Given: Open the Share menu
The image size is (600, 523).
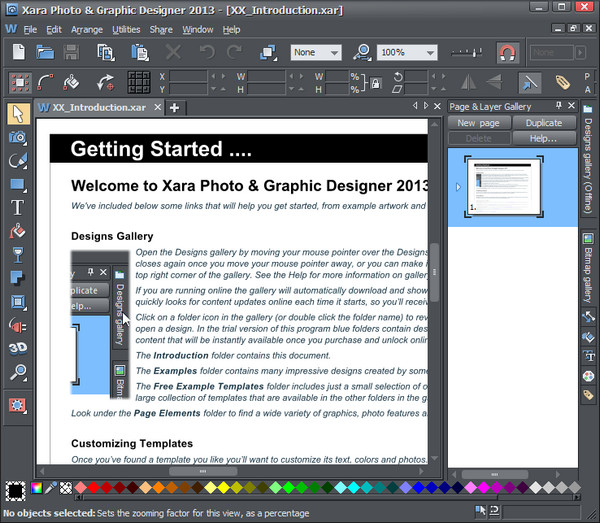Looking at the screenshot, I should [161, 29].
